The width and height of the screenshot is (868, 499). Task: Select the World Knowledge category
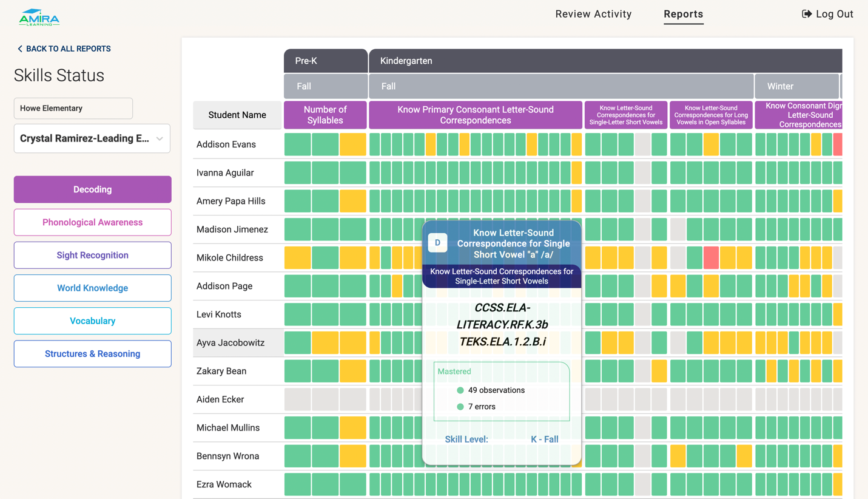coord(93,288)
